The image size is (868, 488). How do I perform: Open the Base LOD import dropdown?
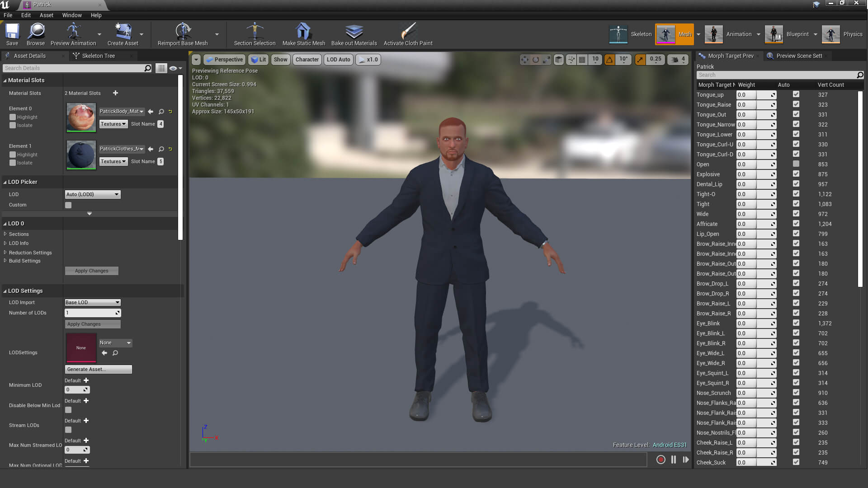93,302
